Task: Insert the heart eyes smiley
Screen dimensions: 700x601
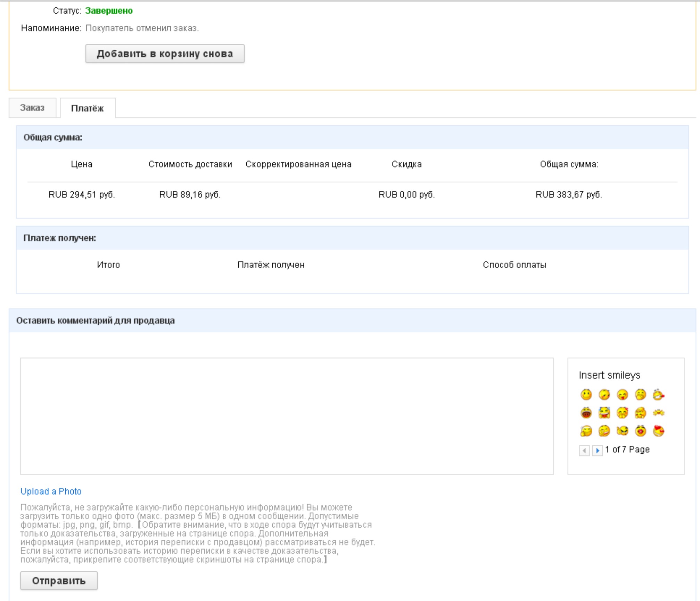Action: [x=658, y=431]
